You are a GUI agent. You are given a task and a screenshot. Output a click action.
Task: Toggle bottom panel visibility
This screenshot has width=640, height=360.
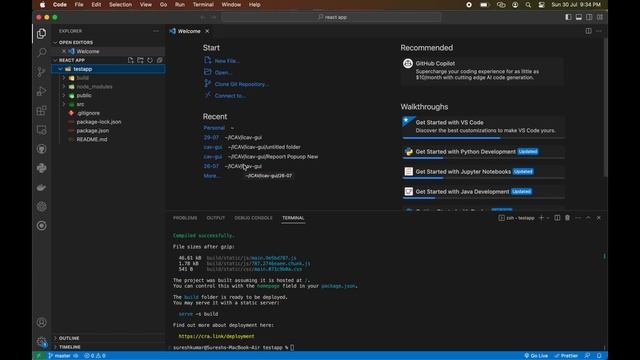click(x=579, y=17)
